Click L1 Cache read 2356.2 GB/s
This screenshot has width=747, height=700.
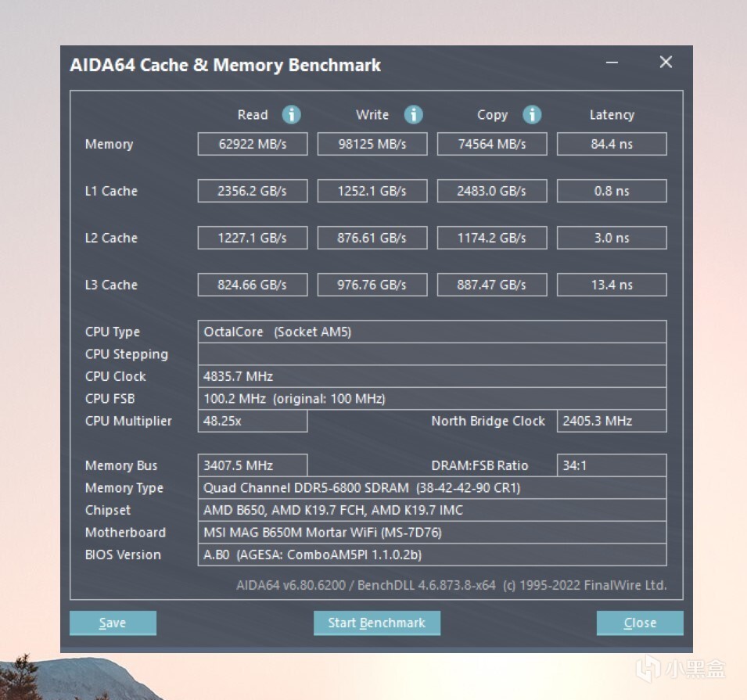pos(253,191)
